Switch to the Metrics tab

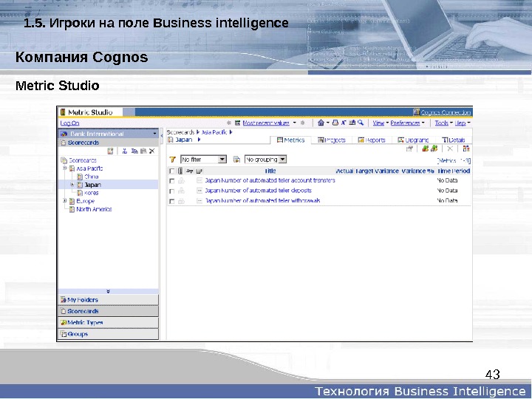point(290,140)
